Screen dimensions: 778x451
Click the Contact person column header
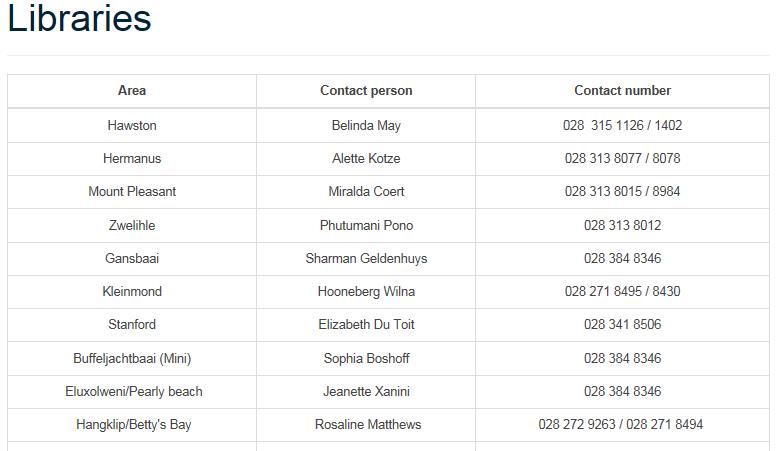click(x=366, y=91)
